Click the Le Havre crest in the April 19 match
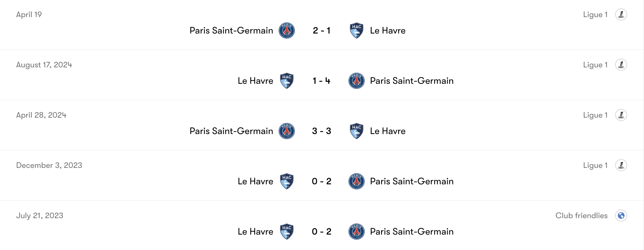 (357, 30)
